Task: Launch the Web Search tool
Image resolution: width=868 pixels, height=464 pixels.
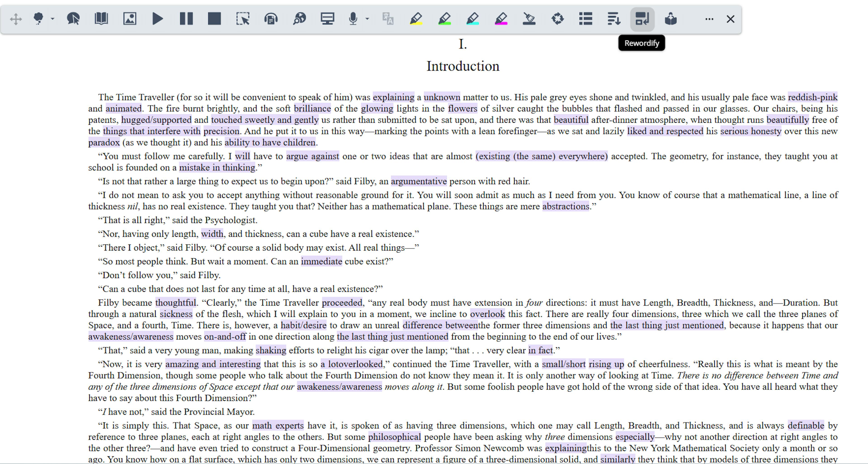Action: (299, 19)
